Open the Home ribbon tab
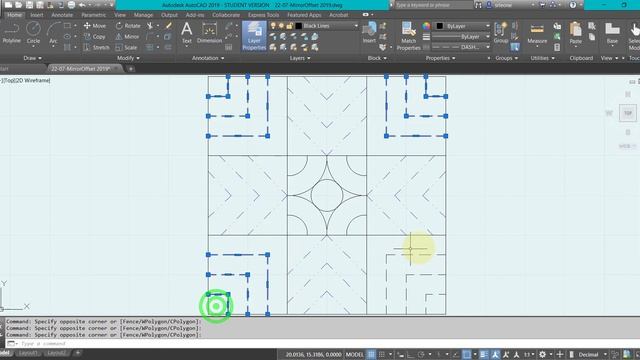Image resolution: width=640 pixels, height=360 pixels. (x=14, y=15)
